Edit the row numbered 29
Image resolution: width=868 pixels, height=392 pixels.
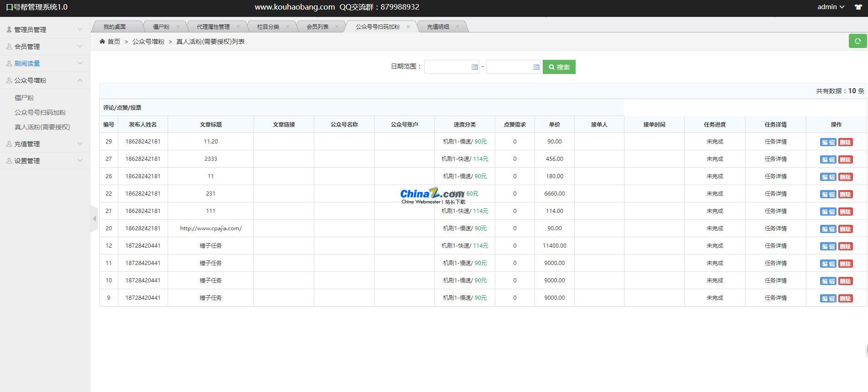coord(827,142)
